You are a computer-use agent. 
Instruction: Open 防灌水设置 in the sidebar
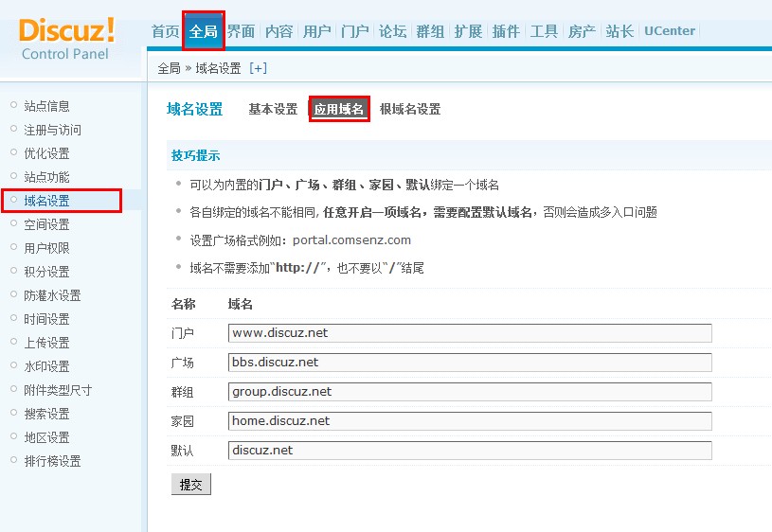coord(52,294)
